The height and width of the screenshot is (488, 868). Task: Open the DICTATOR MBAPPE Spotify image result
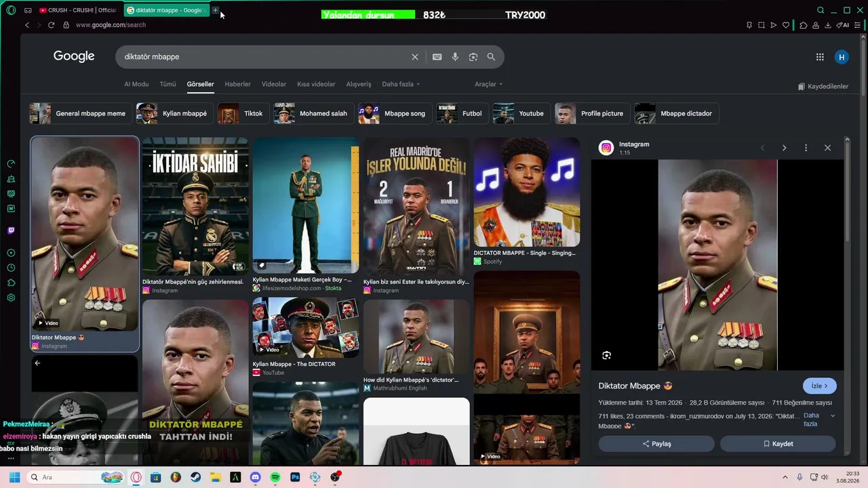527,192
